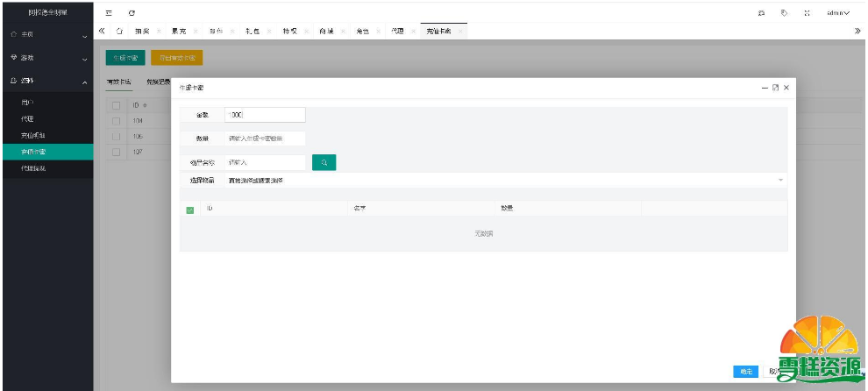
Task: Open highlighted 充值卡密 sidebar item
Action: [47, 152]
